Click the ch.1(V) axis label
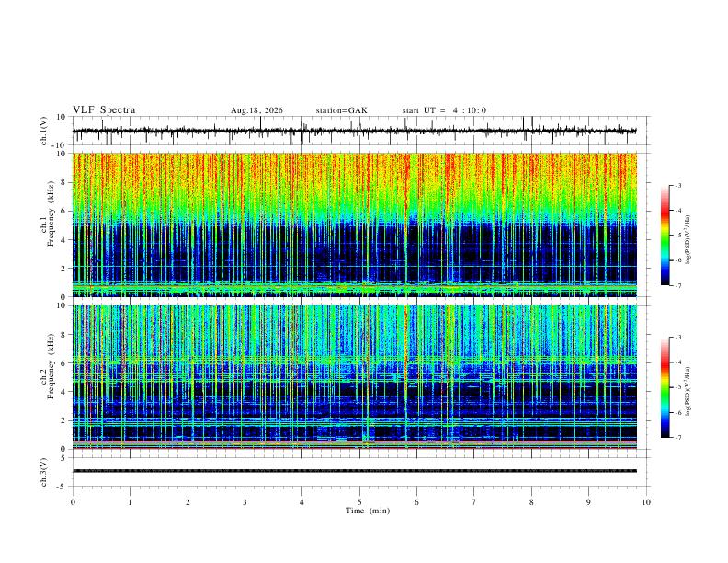728x563 pixels. coord(44,131)
